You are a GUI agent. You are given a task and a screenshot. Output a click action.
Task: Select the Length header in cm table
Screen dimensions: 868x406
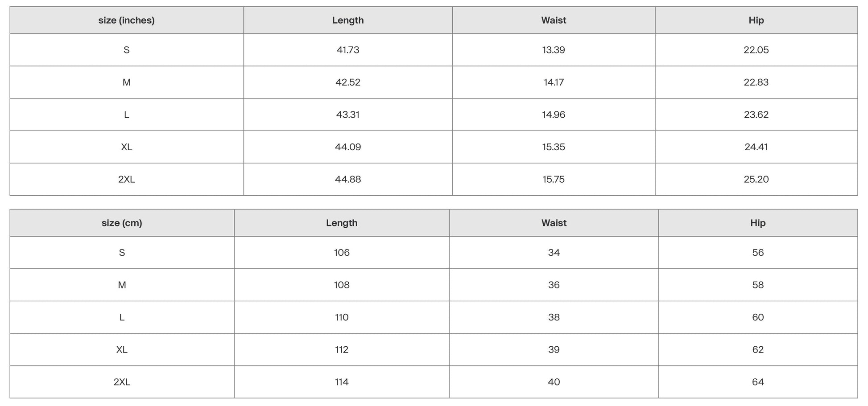342,223
